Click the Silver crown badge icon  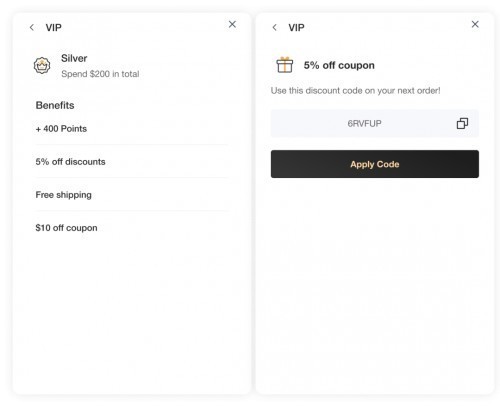(42, 65)
